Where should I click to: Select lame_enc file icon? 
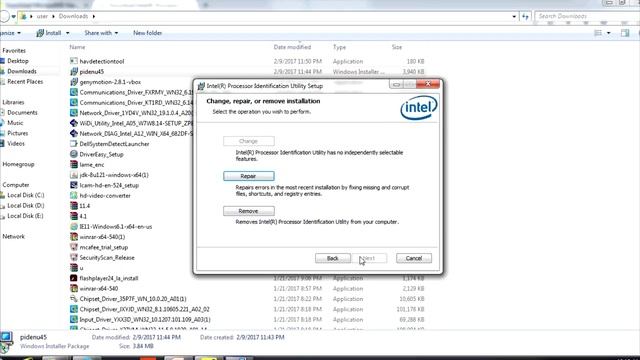(74, 164)
